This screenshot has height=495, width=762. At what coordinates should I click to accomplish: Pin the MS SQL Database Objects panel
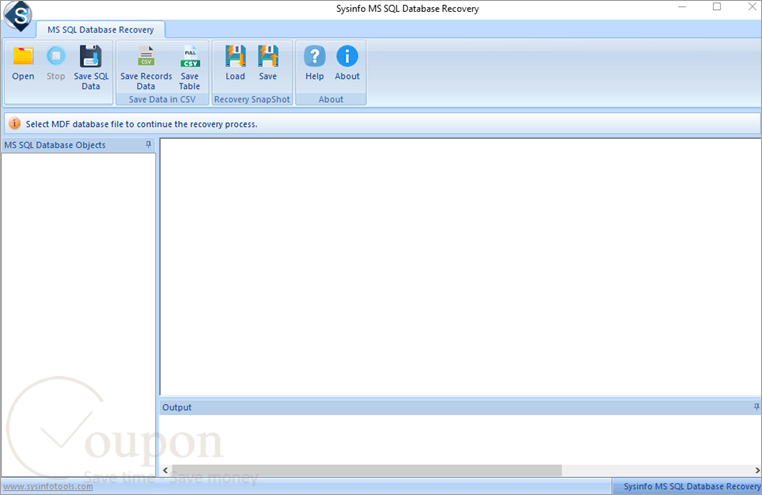[148, 145]
